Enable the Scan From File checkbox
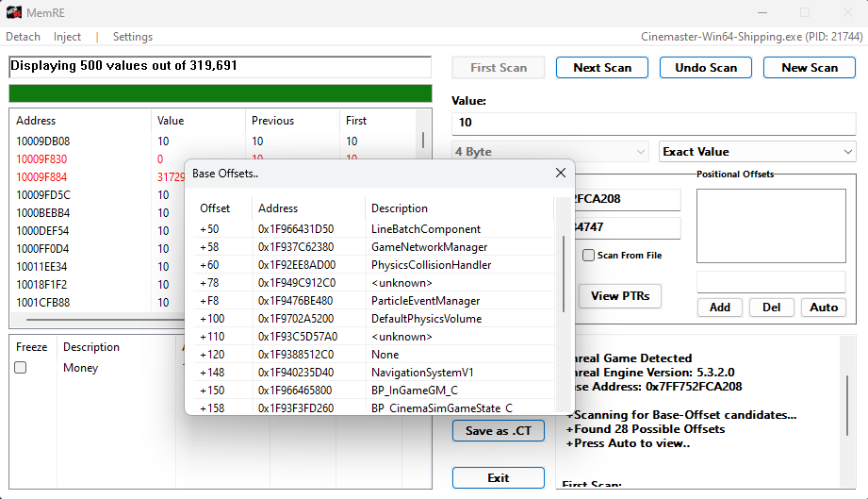Image resolution: width=868 pixels, height=499 pixels. (x=588, y=256)
